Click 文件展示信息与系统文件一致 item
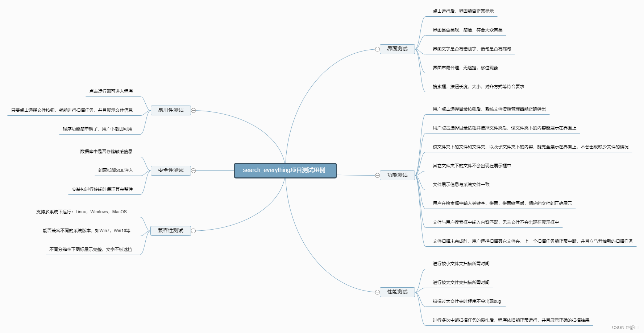 pos(461,185)
